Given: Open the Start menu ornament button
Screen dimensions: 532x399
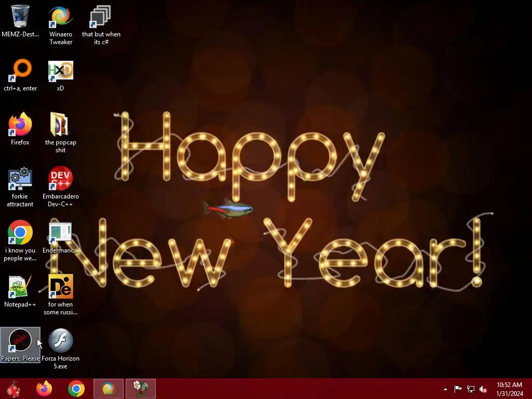Looking at the screenshot, I should click(x=14, y=389).
